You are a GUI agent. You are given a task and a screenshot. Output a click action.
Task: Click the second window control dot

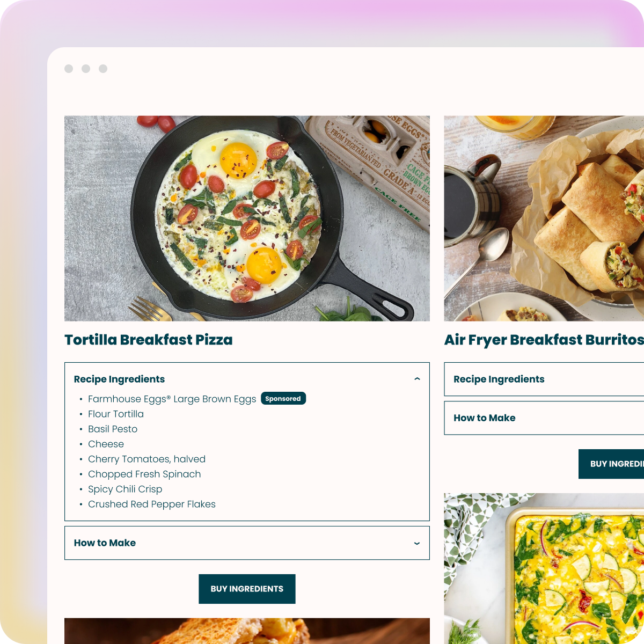click(x=86, y=69)
